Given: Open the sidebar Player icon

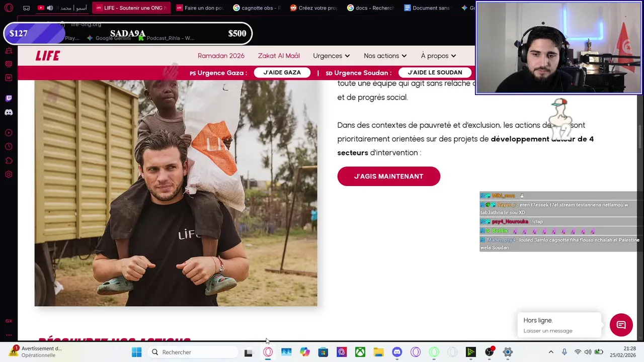Looking at the screenshot, I should pyautogui.click(x=9, y=133).
